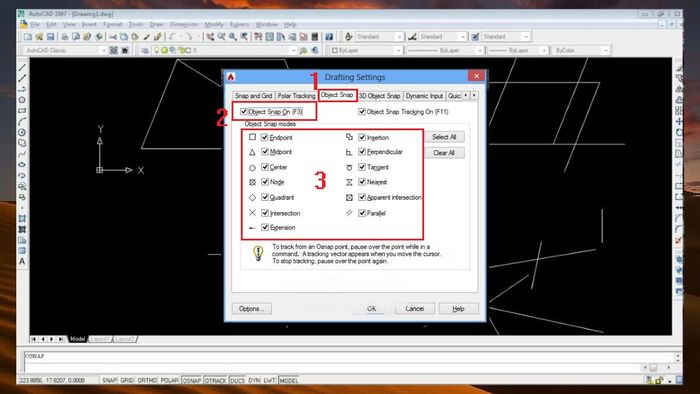Click the Select All button

(x=444, y=137)
